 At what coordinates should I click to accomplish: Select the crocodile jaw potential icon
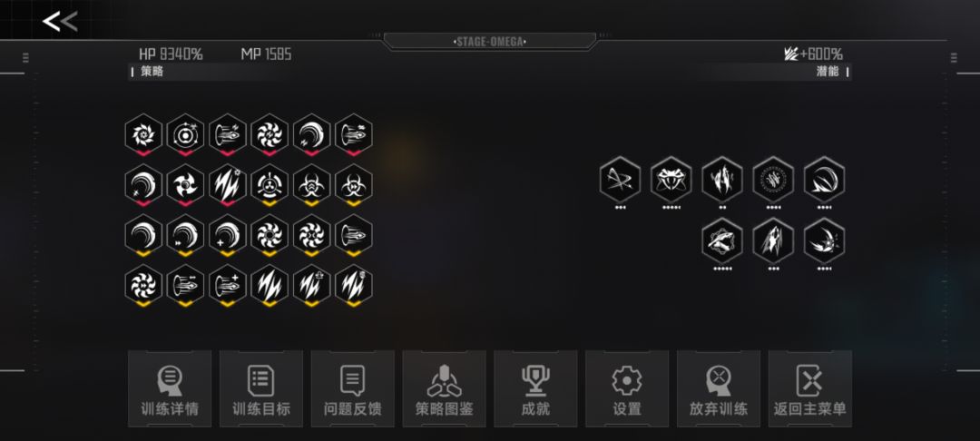point(722,241)
